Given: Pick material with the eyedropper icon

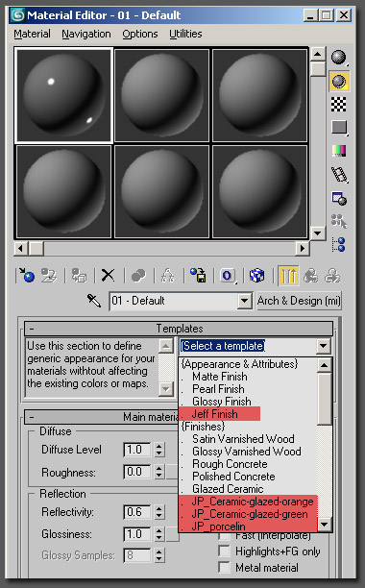Looking at the screenshot, I should point(94,301).
